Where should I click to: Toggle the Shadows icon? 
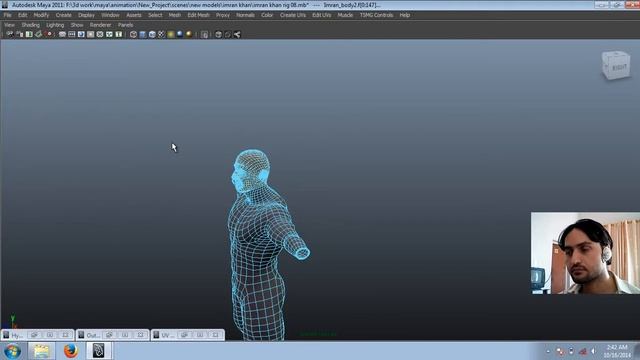180,34
